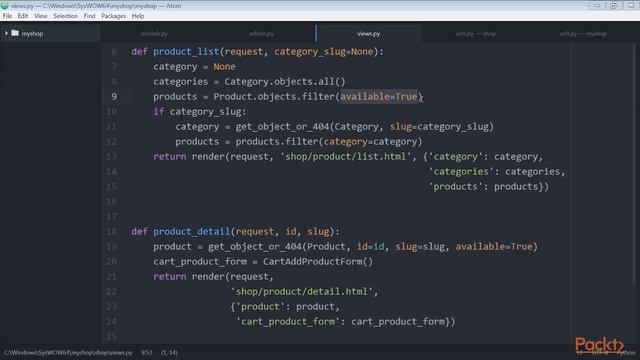Screen dimensions: 640x360
Task: Click get_object_or_404(Category on line 11
Action: (x=307, y=127)
